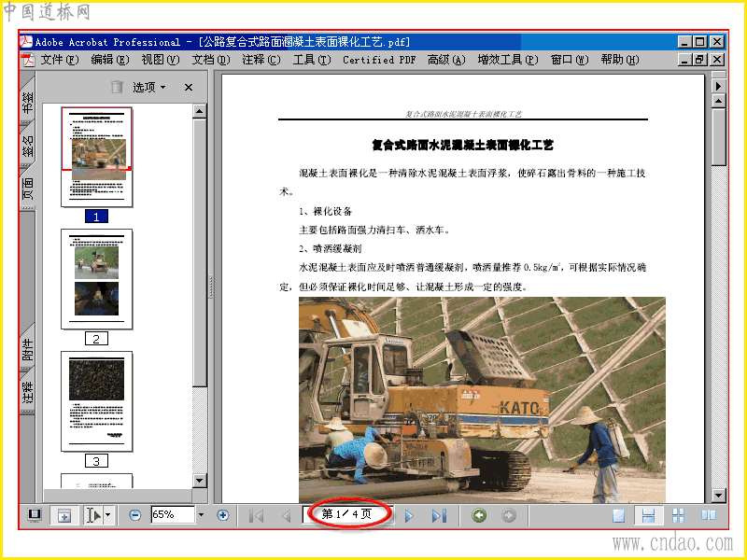Select page 2 thumbnail
747x560 pixels.
(x=97, y=279)
